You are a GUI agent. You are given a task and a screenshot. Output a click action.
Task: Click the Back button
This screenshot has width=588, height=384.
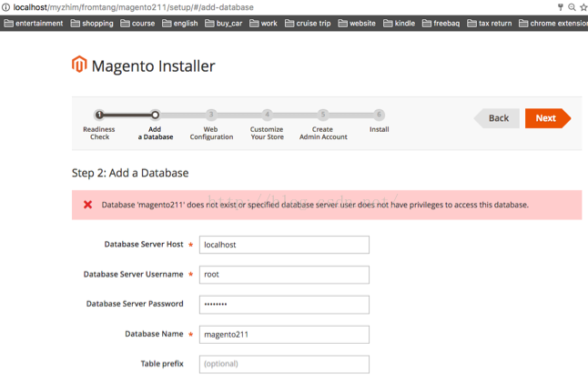point(497,118)
